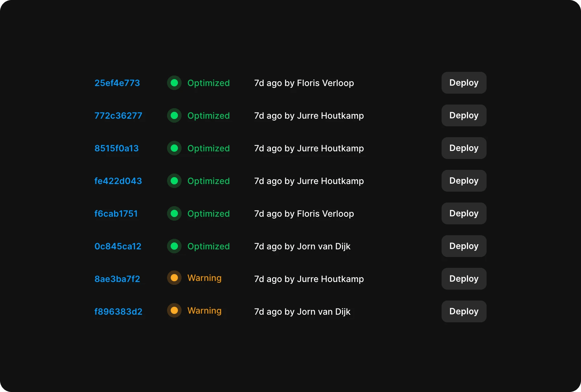
Task: Open commit link 25ef4e773
Action: 117,83
